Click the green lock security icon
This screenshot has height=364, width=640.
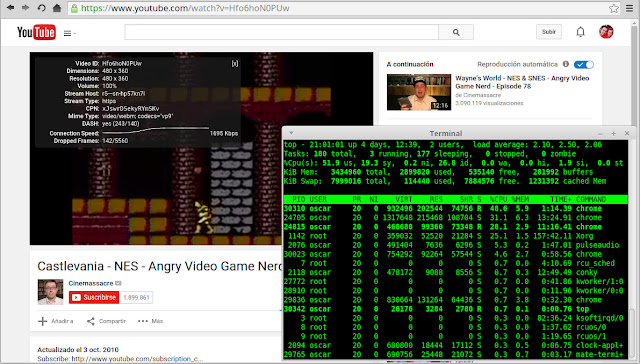[x=74, y=8]
